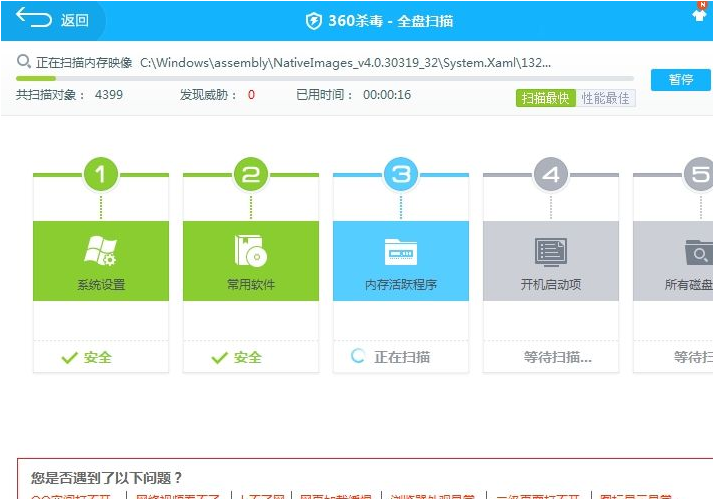Select the gray step 5 circle marker

[699, 174]
